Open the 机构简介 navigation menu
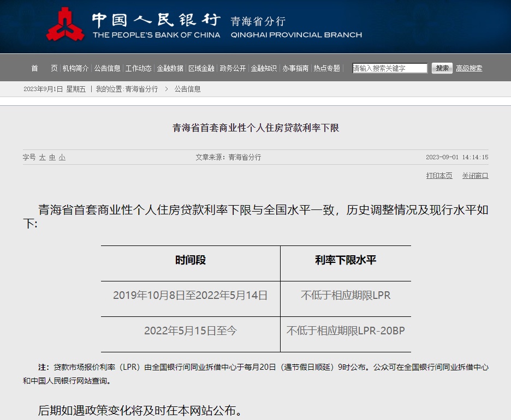This screenshot has width=511, height=420. click(x=75, y=68)
